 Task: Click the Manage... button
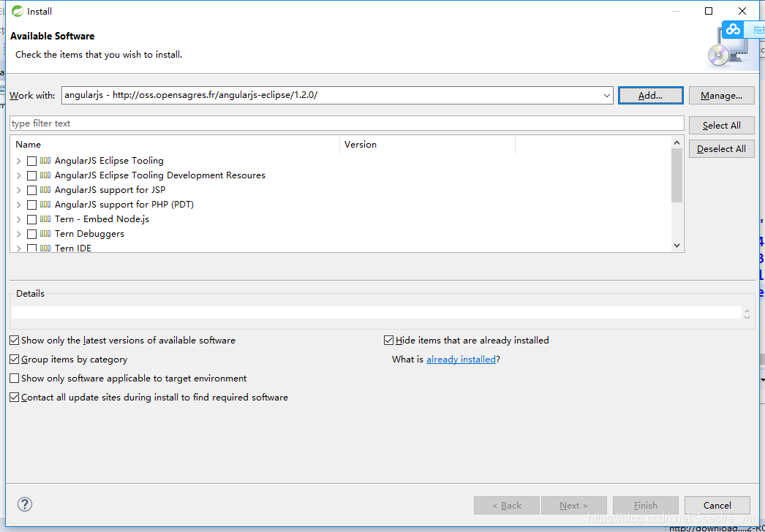click(x=721, y=96)
